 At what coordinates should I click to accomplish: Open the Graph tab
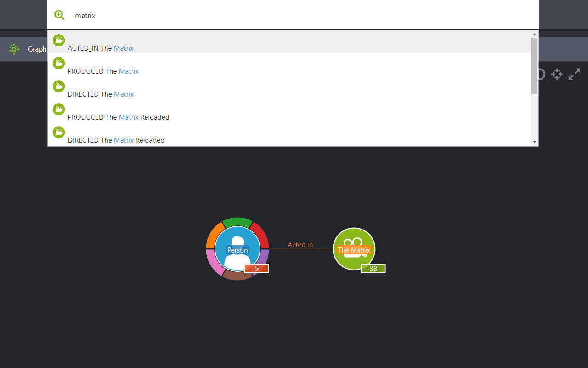[37, 49]
